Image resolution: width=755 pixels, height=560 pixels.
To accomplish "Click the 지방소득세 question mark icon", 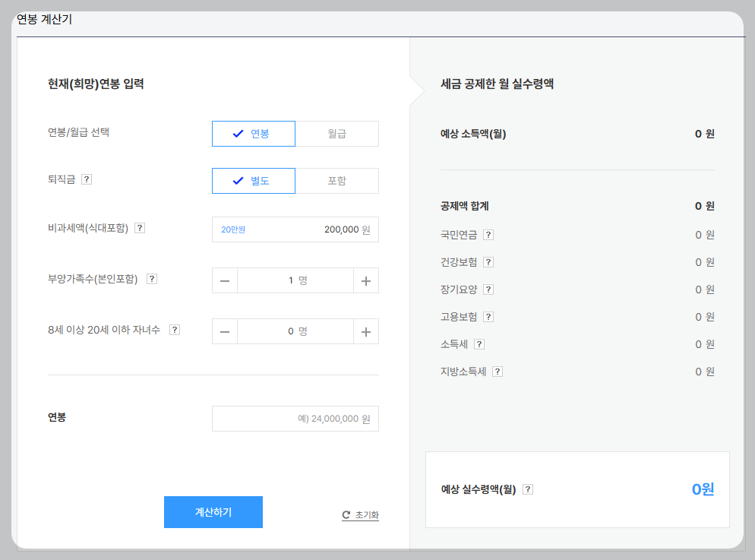I will (x=497, y=372).
